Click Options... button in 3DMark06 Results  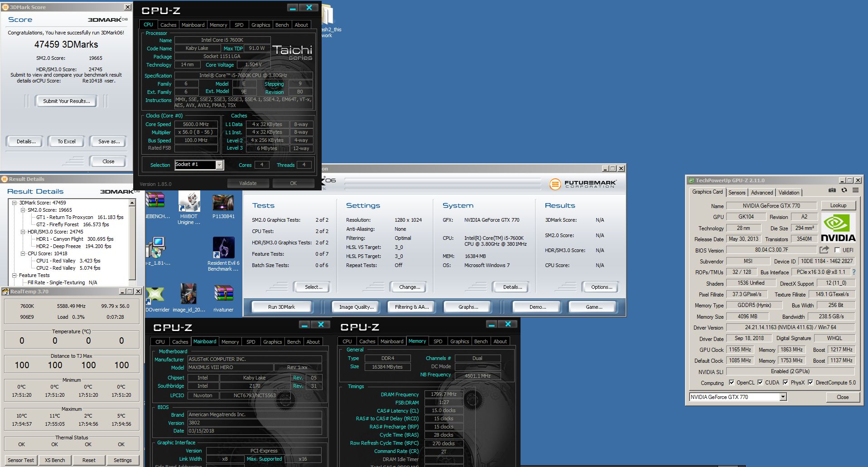pos(602,287)
